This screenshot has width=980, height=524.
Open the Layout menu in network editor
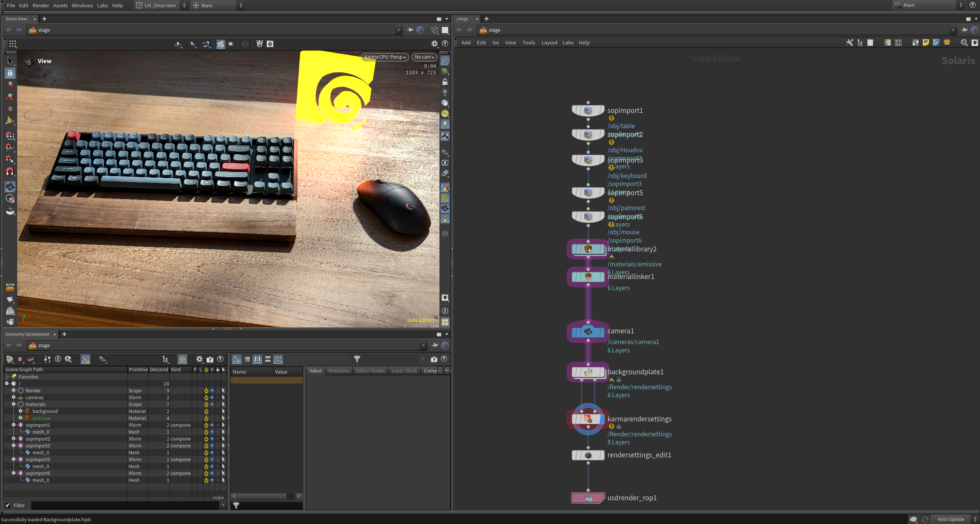[x=549, y=42]
